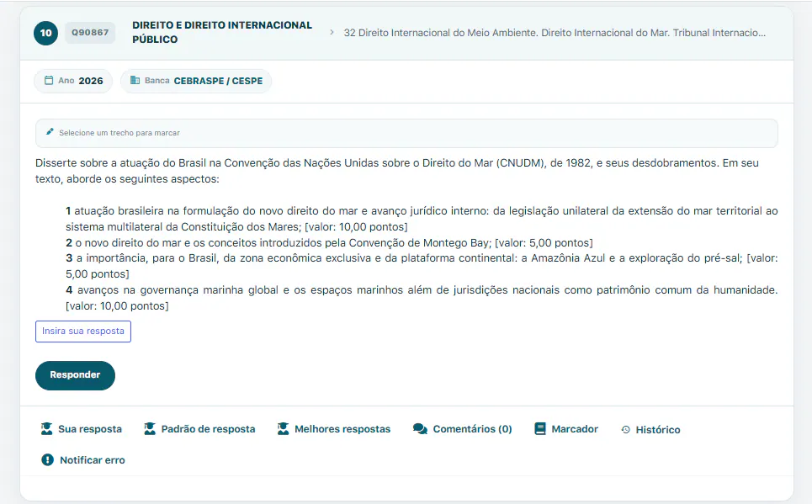Screen dimensions: 812x504
Task: Open the Sua resposta tab
Action: point(82,429)
